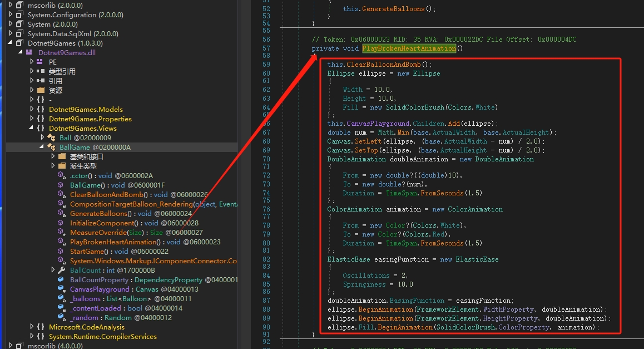Viewport: 644px width, 349px height.
Task: Click the Springiness property on line 85
Action: click(364, 284)
